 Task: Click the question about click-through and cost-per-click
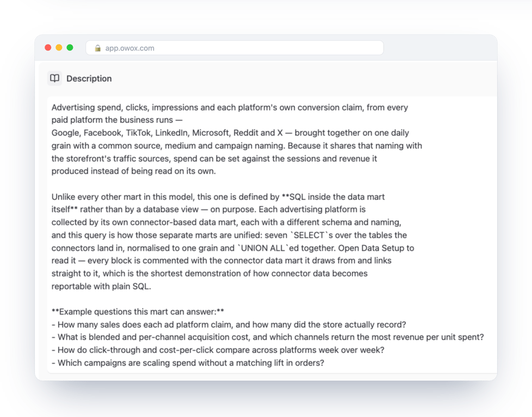click(x=218, y=350)
